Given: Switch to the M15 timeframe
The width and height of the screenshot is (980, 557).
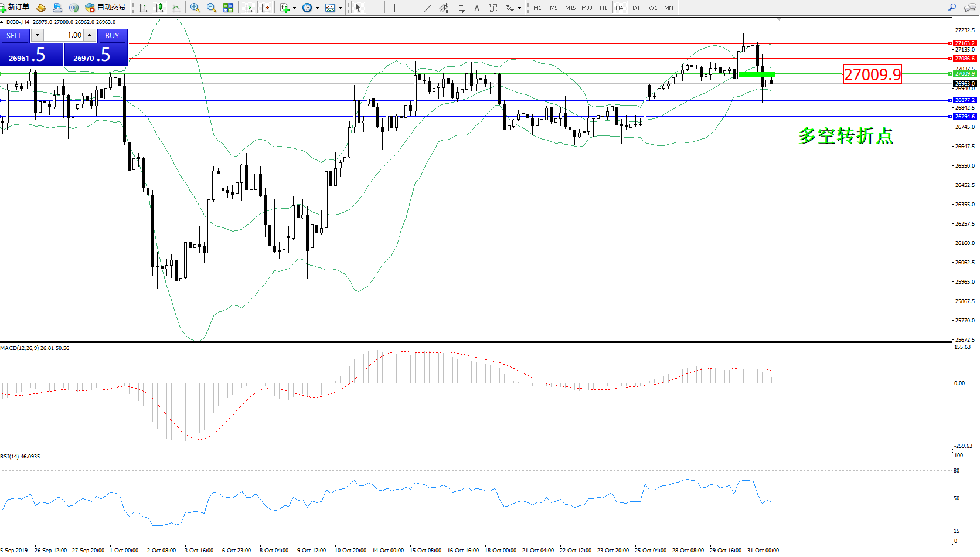Looking at the screenshot, I should point(570,8).
